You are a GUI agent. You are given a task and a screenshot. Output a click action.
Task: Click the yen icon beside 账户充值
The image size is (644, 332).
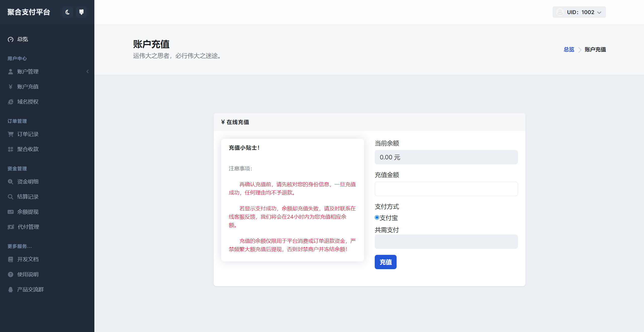[x=11, y=87]
